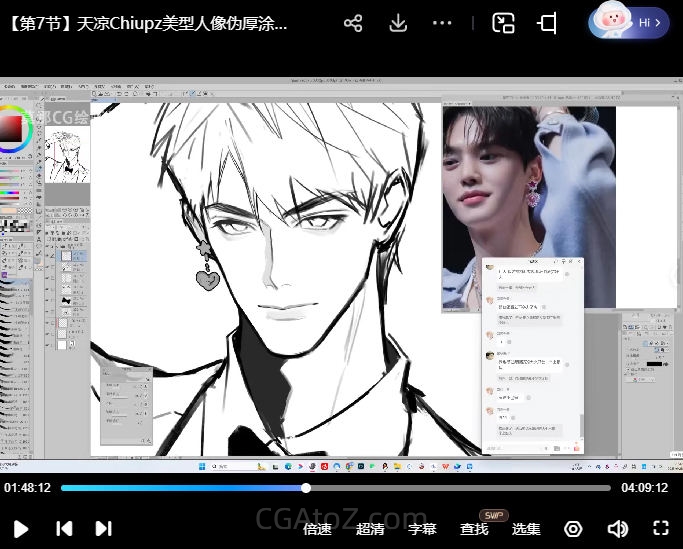Screen dimensions: 683x549
Task: Click the progress bar playhead knob
Action: pos(306,488)
